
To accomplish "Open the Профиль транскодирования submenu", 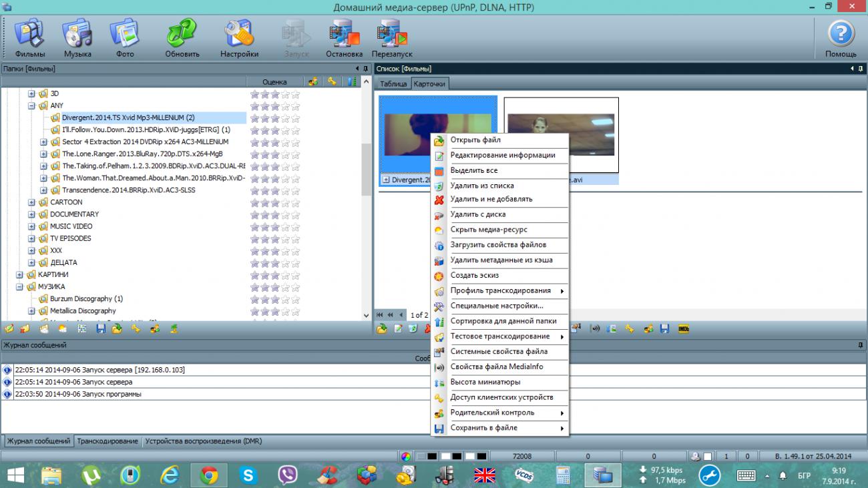I will coord(500,290).
